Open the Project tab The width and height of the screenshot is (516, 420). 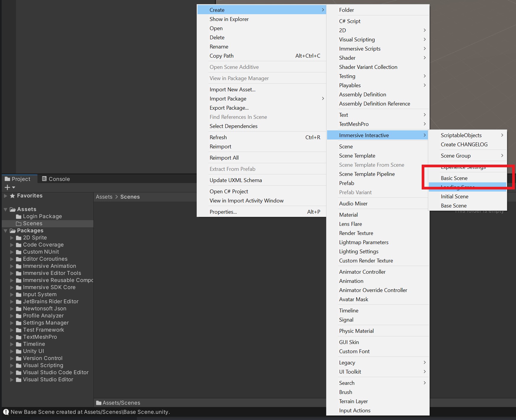(20, 179)
